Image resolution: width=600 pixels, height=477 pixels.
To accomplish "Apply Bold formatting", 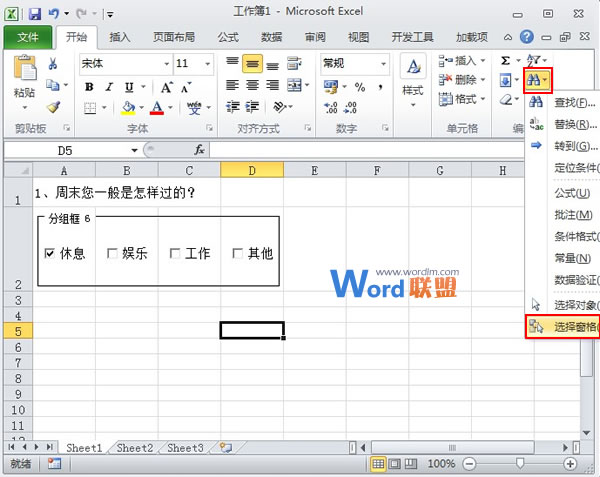I will (x=89, y=87).
